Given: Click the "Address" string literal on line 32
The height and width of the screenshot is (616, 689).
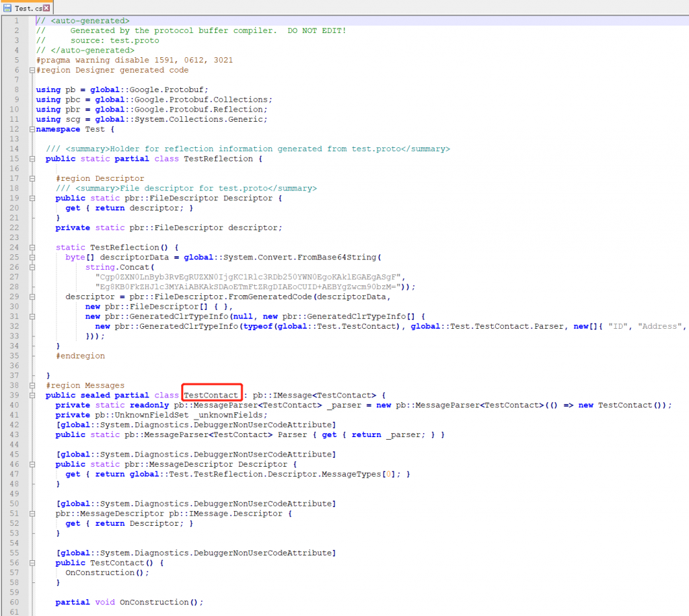Looking at the screenshot, I should [659, 326].
